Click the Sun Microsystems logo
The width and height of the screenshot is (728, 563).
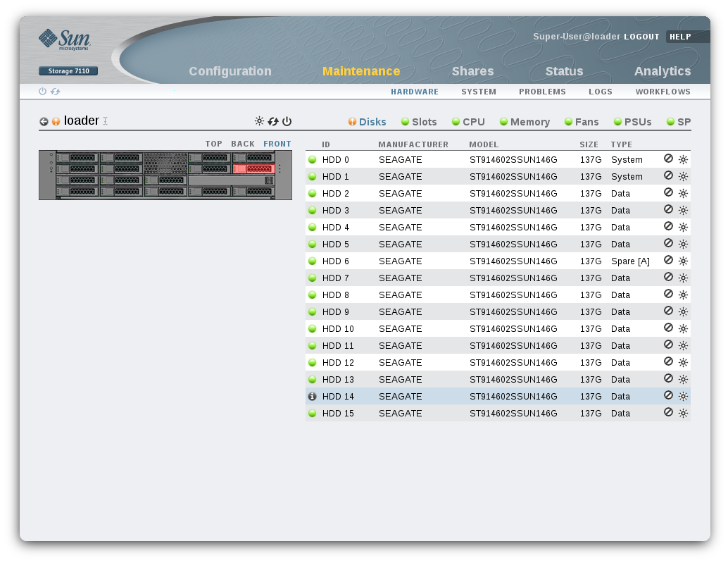click(x=65, y=39)
